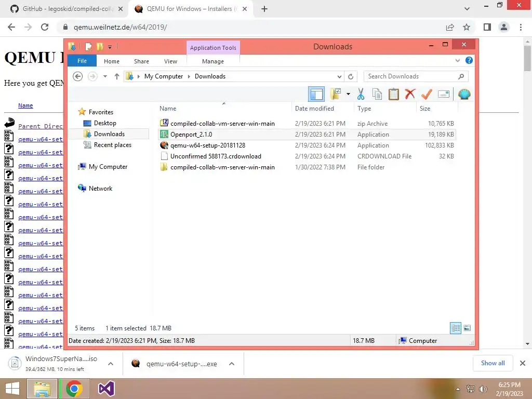Expand the address bar history dropdown
Screen dimensions: 532x399
click(x=339, y=76)
